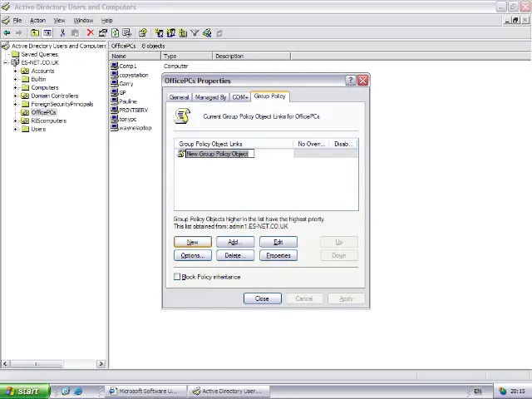Click the Edit button
Image resolution: width=532 pixels, height=399 pixels.
click(x=278, y=242)
